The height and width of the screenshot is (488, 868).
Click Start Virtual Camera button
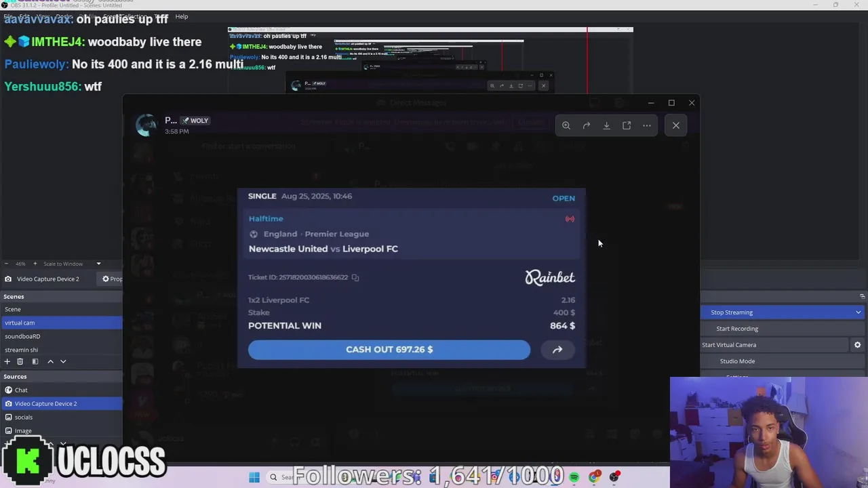776,345
